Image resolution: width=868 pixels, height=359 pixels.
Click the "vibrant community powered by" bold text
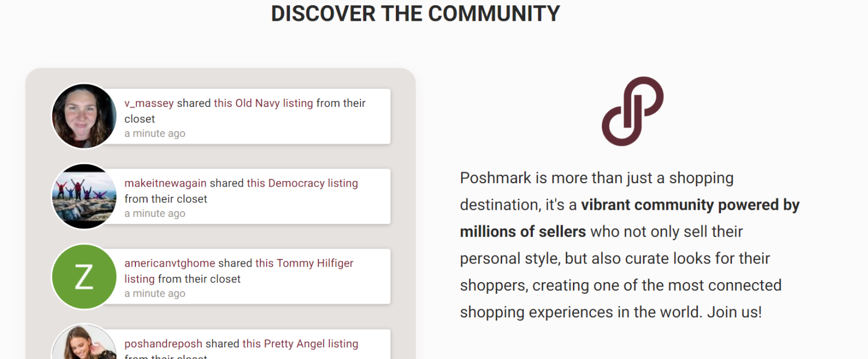tap(690, 205)
